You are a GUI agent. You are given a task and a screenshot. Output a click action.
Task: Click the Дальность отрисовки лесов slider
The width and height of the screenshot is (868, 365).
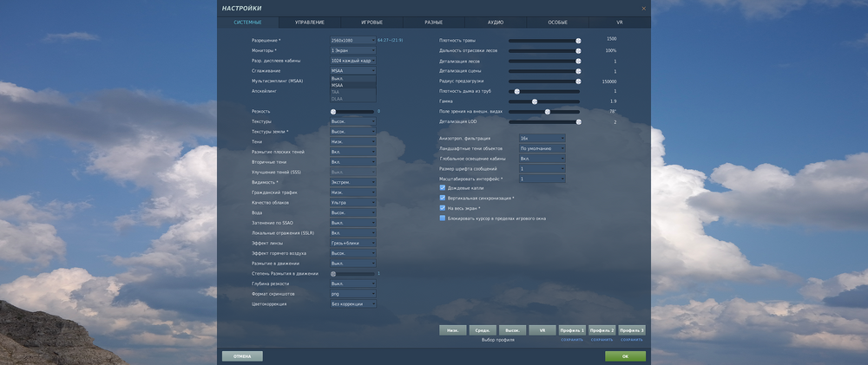click(545, 51)
